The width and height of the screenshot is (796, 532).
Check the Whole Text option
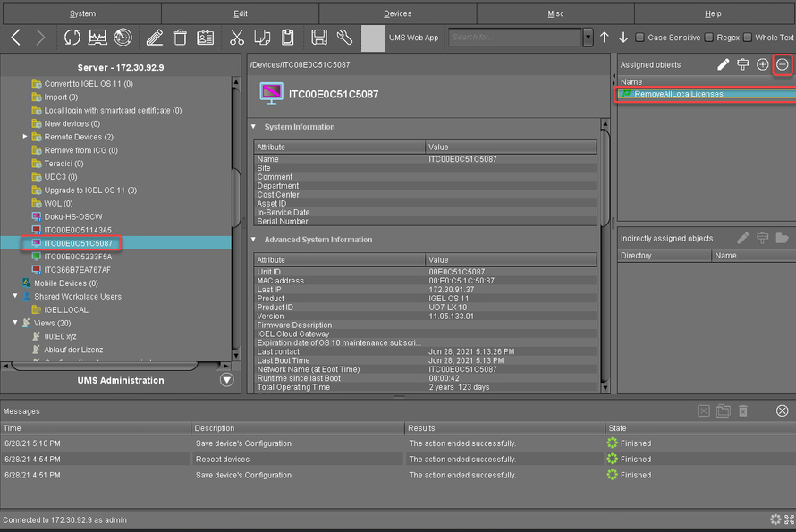click(x=748, y=38)
